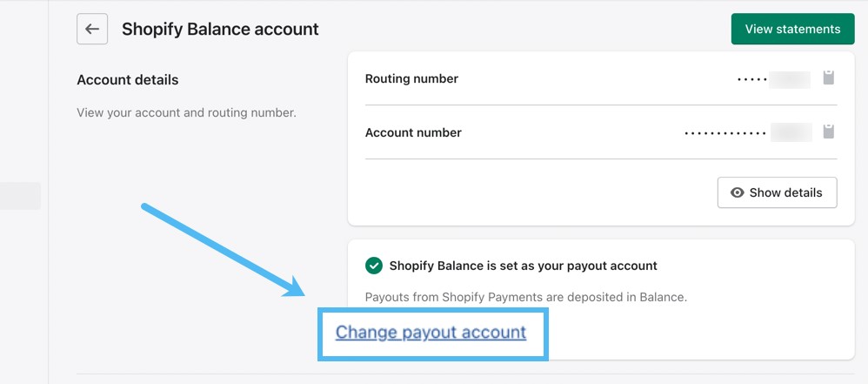Click the payout account status heading

(x=523, y=266)
